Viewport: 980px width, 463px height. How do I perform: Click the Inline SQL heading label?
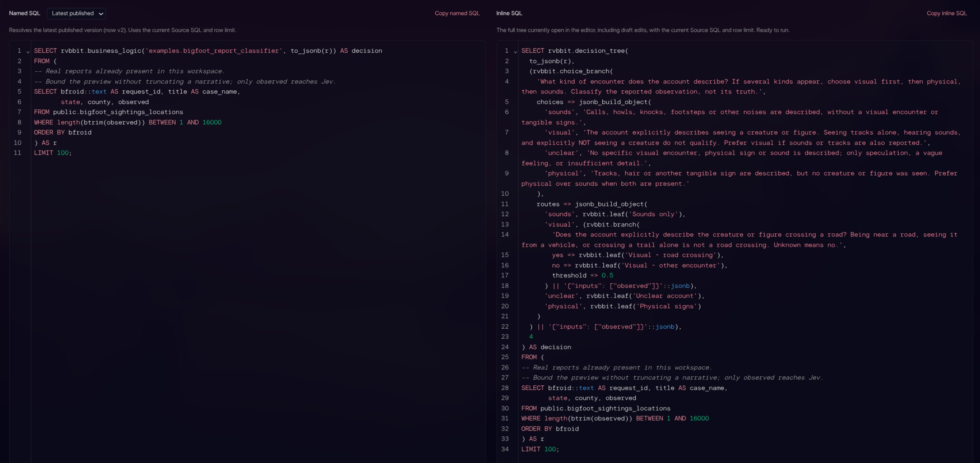[509, 13]
